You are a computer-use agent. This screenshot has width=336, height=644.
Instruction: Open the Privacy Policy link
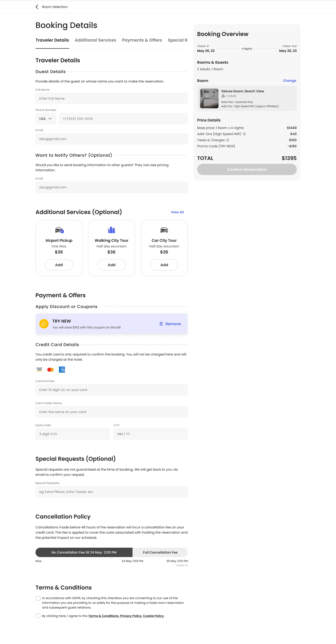coord(131,616)
